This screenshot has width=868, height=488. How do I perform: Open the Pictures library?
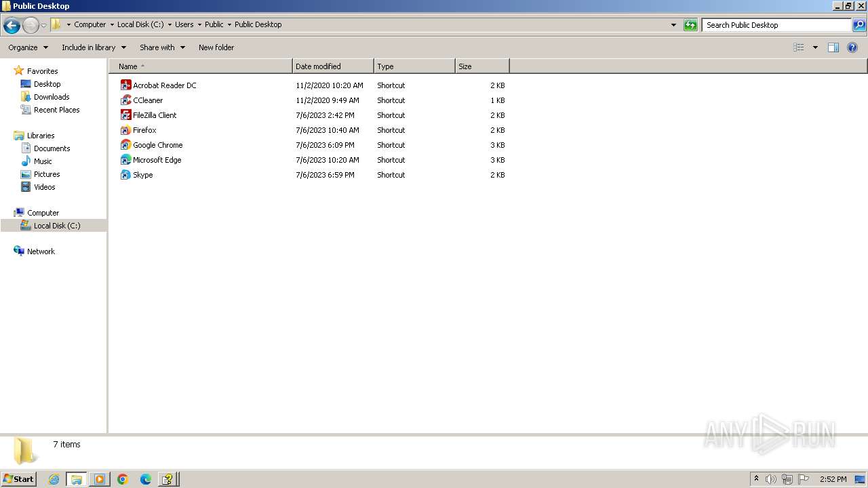coord(47,174)
